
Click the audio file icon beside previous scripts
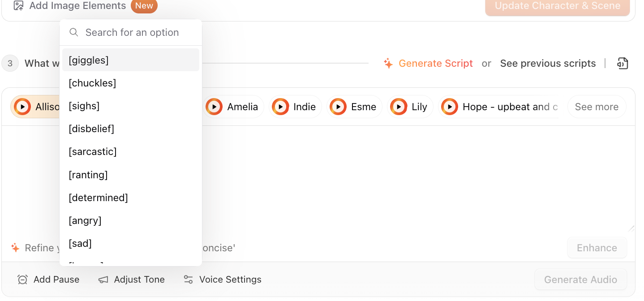623,64
